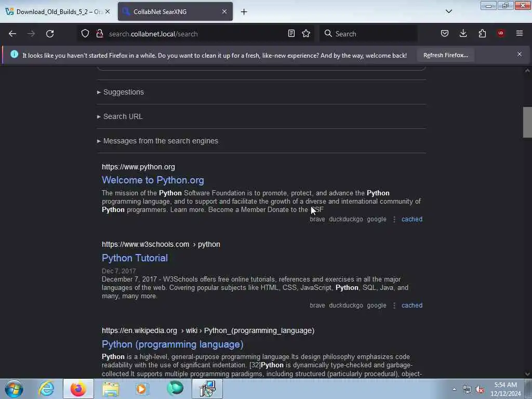Viewport: 532px width, 399px height.
Task: Click the scrollbar up arrow
Action: [527, 71]
